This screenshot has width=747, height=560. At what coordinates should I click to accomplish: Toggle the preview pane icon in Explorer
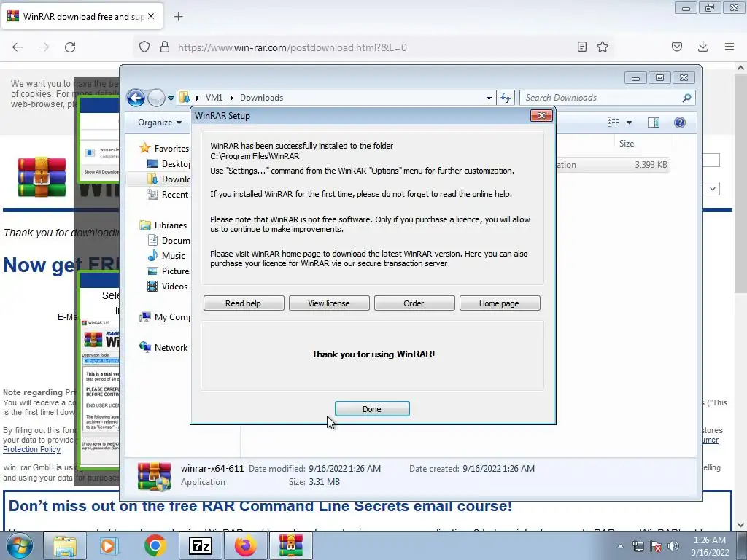(x=654, y=122)
